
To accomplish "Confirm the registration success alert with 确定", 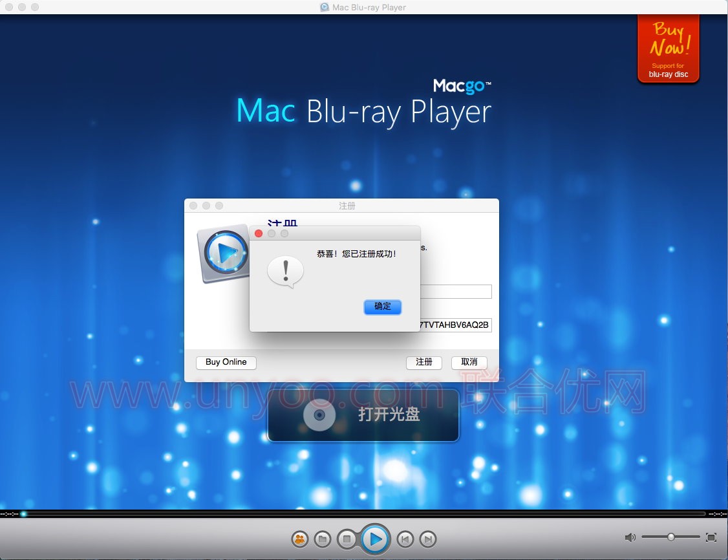I will (383, 307).
